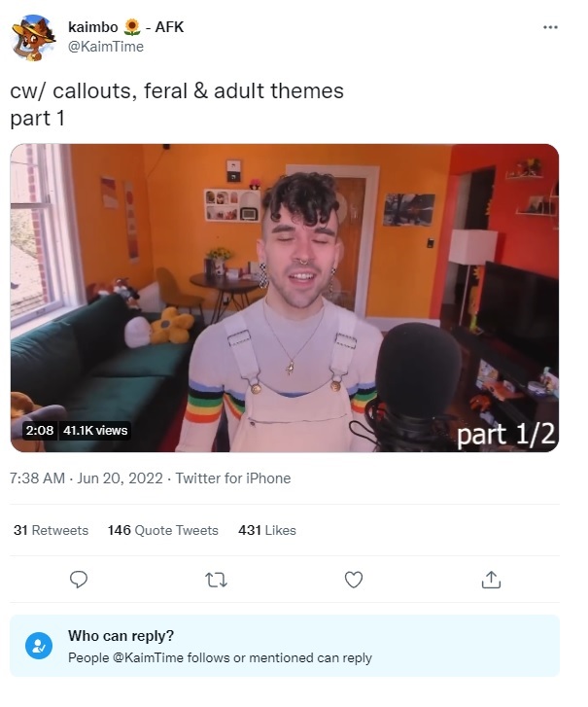The width and height of the screenshot is (588, 707).
Task: Click the tweet text 'cw/ callouts, feral & adult themes'
Action: [x=177, y=91]
